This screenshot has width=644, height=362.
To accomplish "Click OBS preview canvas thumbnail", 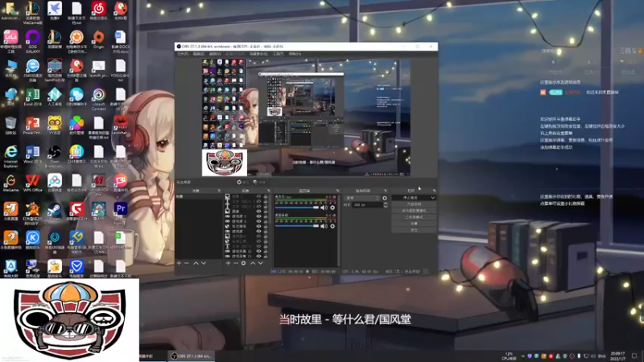I will (x=306, y=117).
